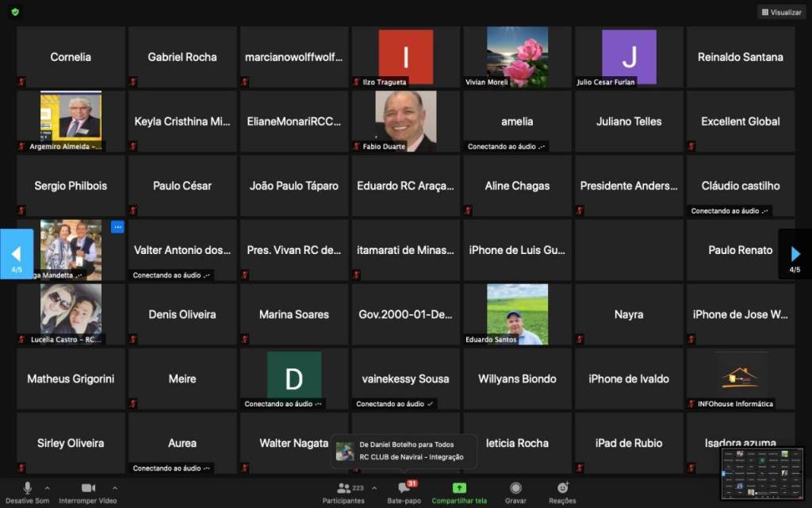Screen dimensions: 812x508
Task: Open the Participantes panel
Action: (x=343, y=488)
